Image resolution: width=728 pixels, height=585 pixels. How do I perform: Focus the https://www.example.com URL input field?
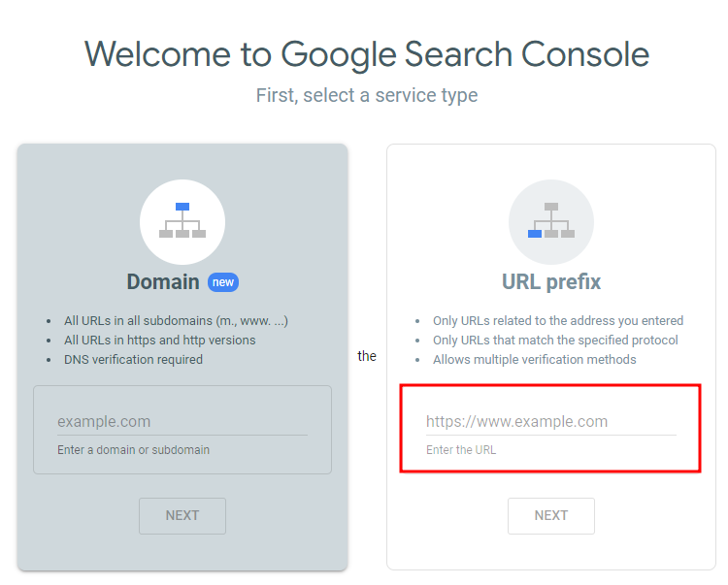pos(551,421)
